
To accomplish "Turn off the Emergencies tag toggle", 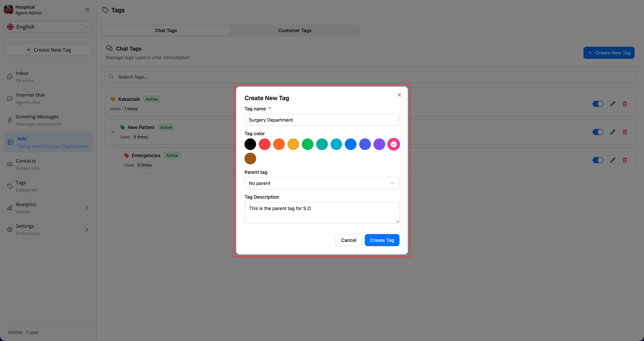I will point(598,160).
